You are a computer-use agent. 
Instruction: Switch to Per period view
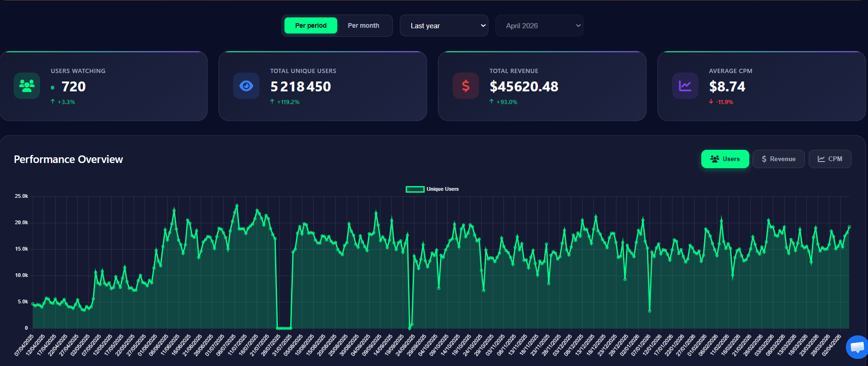point(311,25)
